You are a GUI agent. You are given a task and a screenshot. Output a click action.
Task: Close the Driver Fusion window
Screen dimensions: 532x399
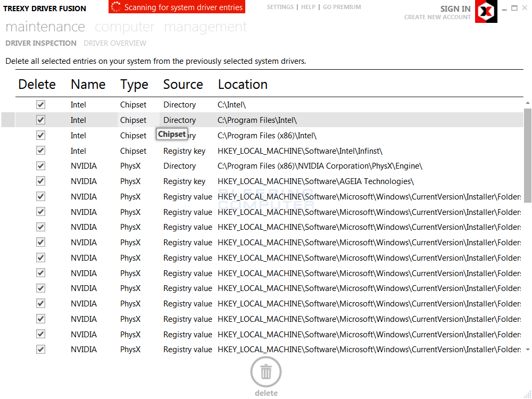pos(525,8)
